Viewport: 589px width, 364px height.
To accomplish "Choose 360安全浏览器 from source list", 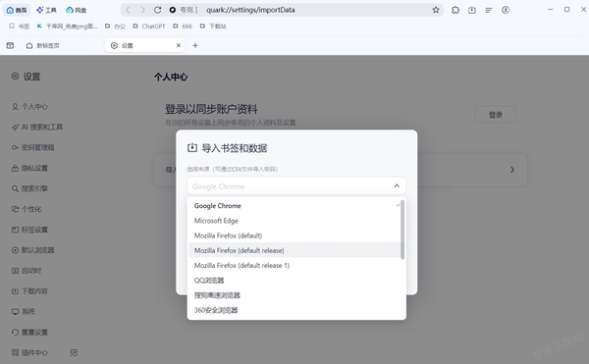I will coord(294,310).
